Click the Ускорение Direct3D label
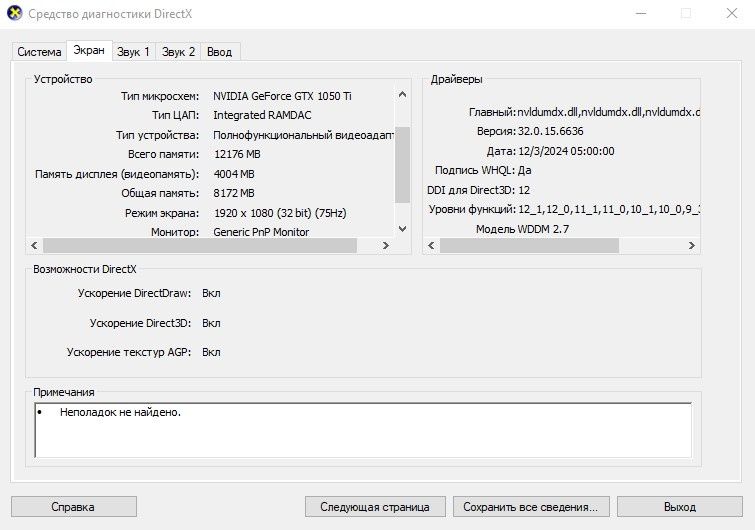 [140, 323]
